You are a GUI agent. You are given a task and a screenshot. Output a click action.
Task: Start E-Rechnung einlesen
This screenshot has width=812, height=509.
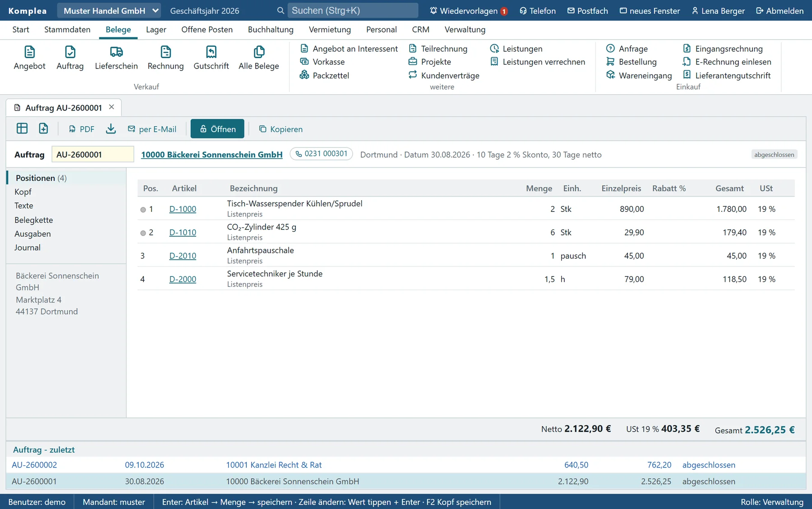pyautogui.click(x=727, y=62)
